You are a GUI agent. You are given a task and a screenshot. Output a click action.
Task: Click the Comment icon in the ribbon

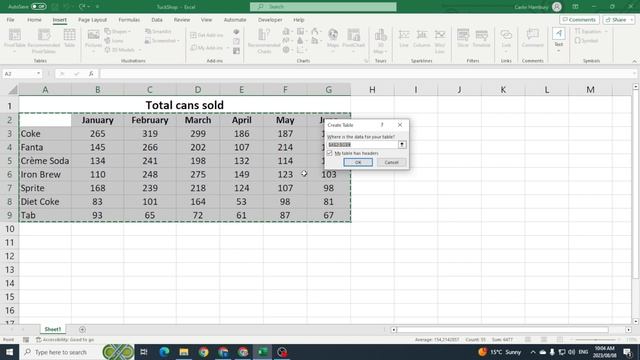pyautogui.click(x=532, y=38)
